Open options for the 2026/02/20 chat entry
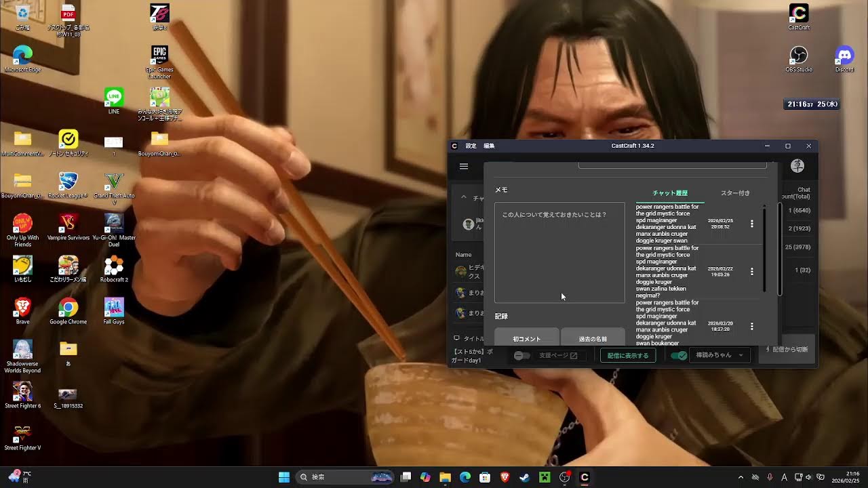 (751, 326)
